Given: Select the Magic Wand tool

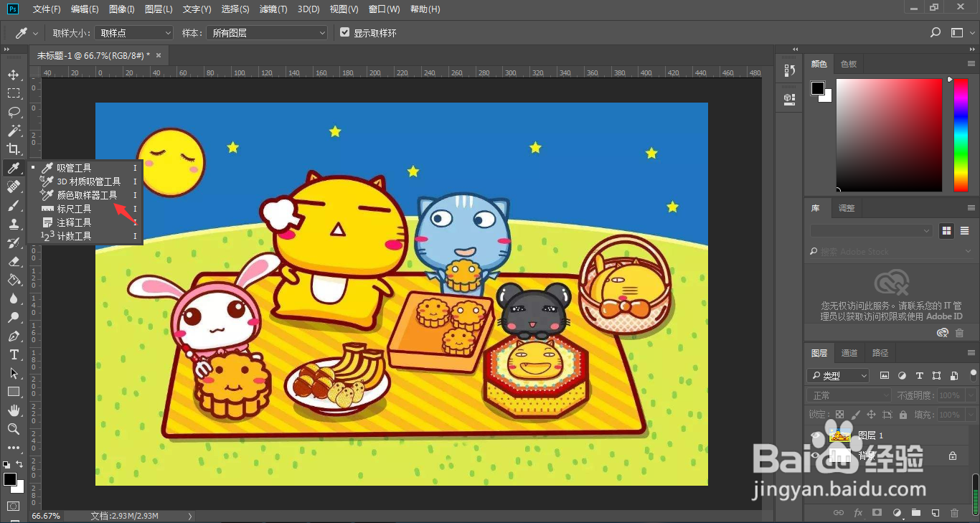Looking at the screenshot, I should pyautogui.click(x=13, y=131).
